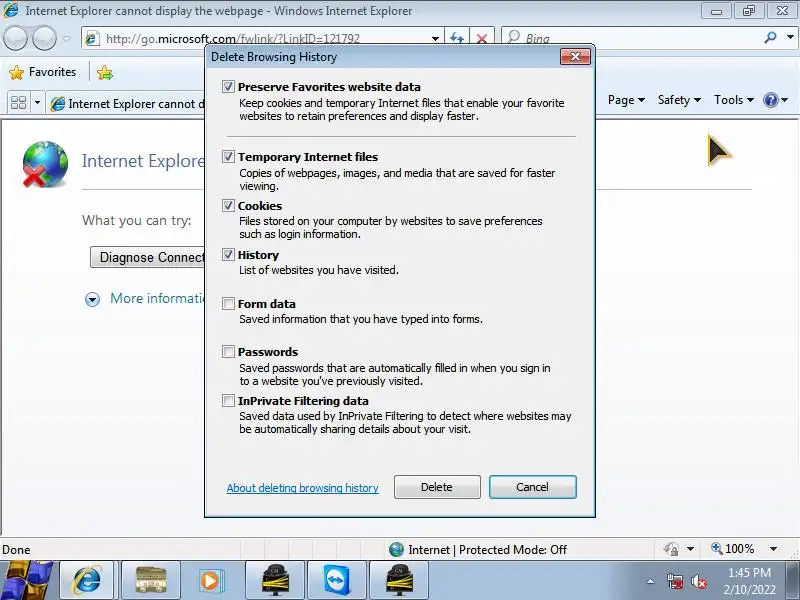Open search provider dropdown arrow
Image resolution: width=800 pixels, height=600 pixels.
[x=790, y=37]
